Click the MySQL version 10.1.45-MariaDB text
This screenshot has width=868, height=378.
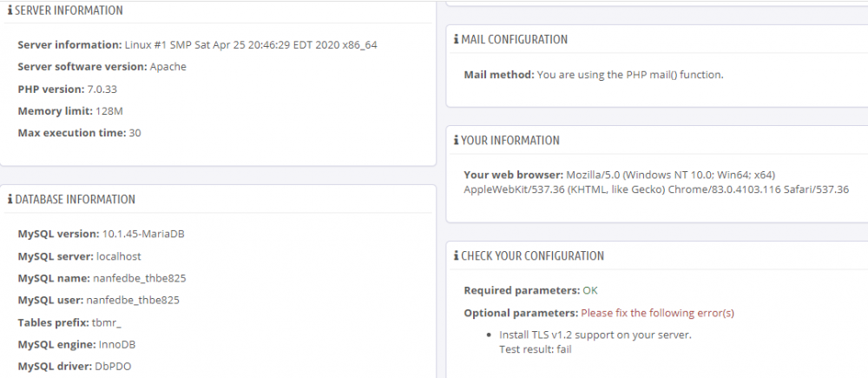(x=143, y=235)
